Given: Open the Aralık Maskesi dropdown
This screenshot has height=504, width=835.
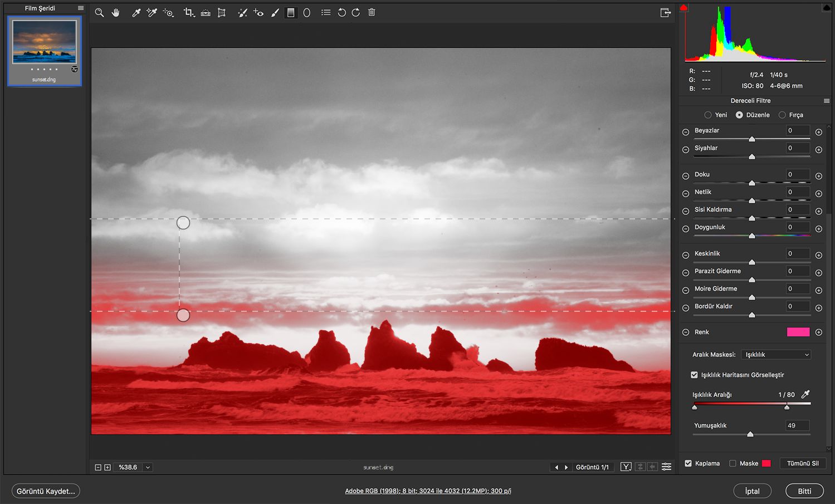Looking at the screenshot, I should pyautogui.click(x=777, y=355).
